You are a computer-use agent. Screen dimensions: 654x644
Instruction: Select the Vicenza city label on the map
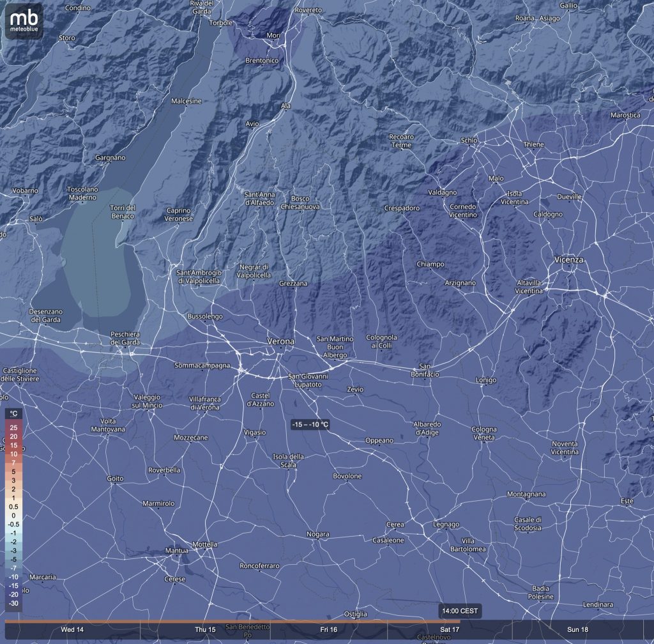569,260
